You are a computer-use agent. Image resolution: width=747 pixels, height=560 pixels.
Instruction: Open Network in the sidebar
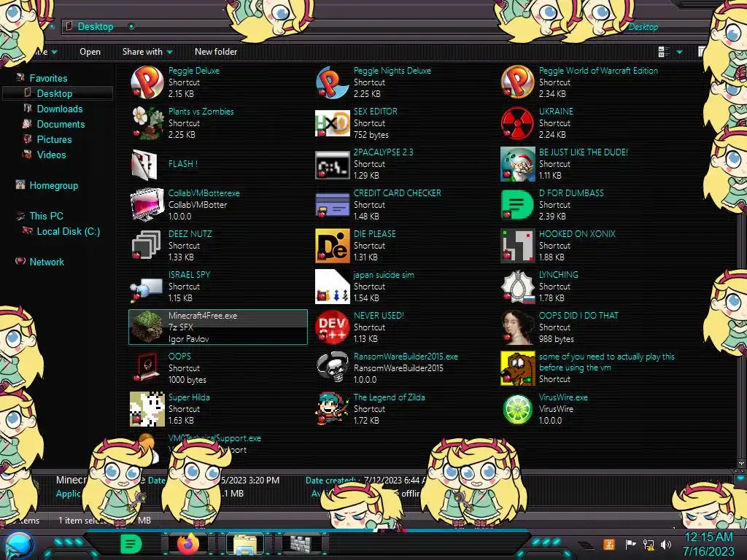(x=47, y=262)
